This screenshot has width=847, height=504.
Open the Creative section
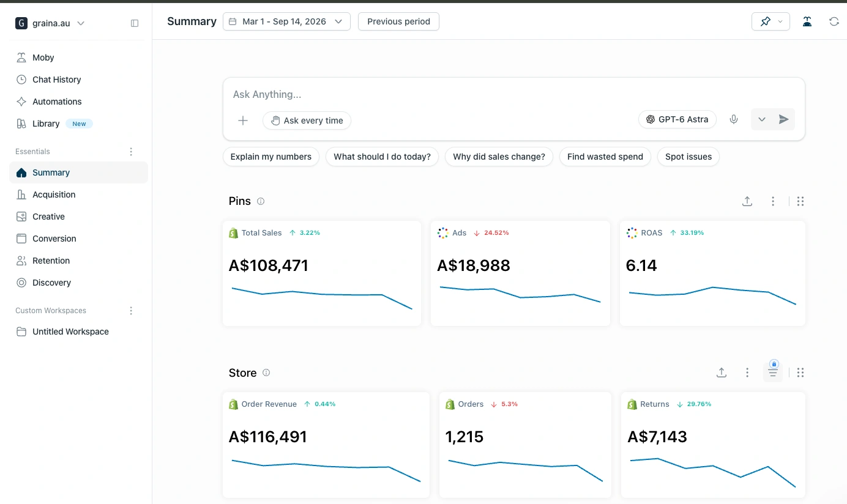[x=78, y=217]
